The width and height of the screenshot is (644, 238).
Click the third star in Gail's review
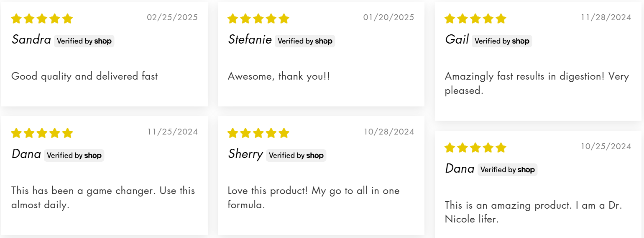click(475, 19)
